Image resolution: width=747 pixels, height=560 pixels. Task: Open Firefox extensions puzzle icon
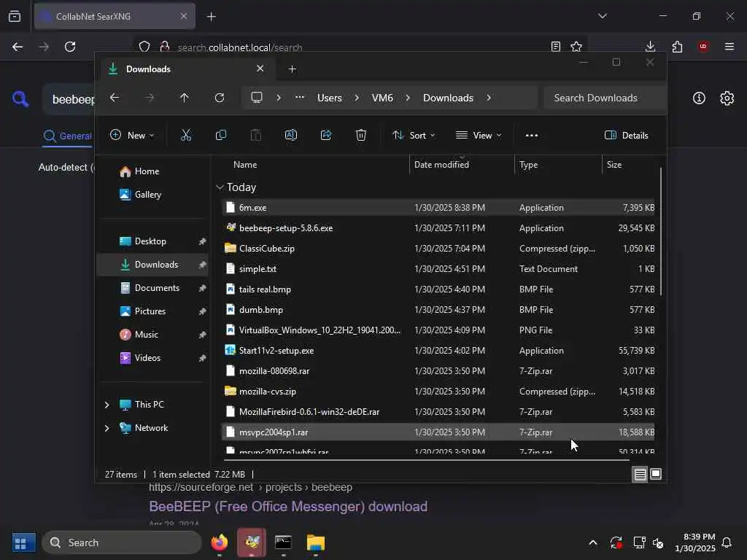pyautogui.click(x=677, y=47)
